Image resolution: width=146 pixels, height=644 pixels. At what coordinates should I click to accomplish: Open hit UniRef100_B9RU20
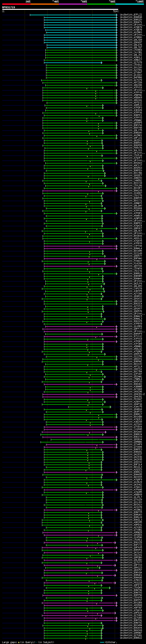(x=131, y=20)
